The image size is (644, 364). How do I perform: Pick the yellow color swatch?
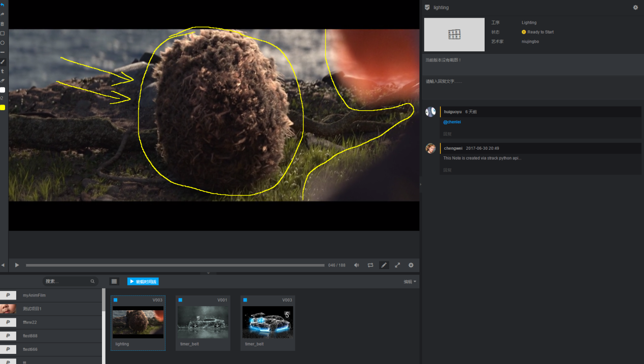click(3, 107)
